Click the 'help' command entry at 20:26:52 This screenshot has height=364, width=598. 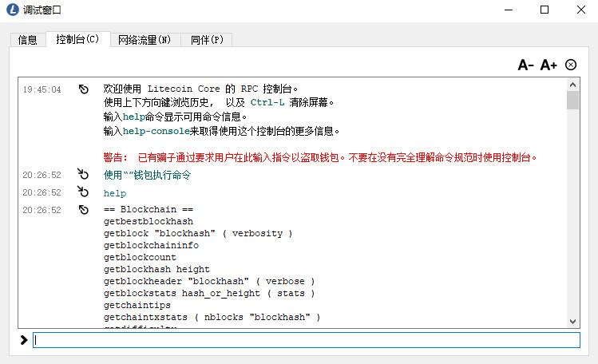(115, 193)
